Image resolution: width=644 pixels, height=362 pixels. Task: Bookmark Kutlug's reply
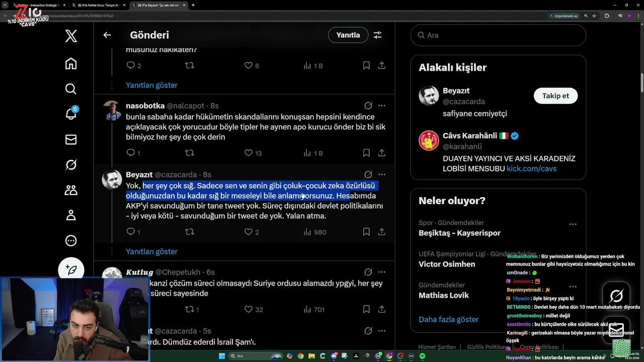click(x=366, y=309)
